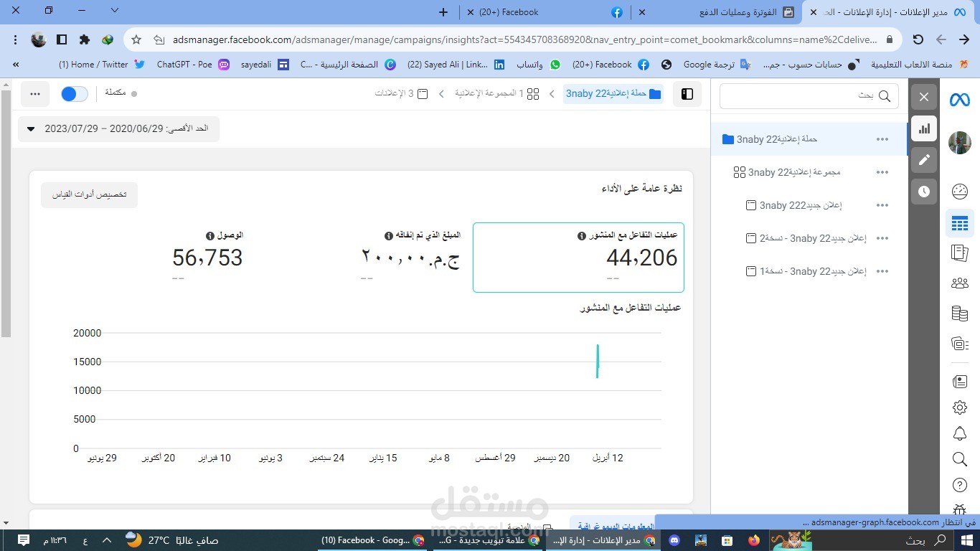Open more options for 3naby 222 ad
Image resolution: width=980 pixels, height=551 pixels.
882,205
